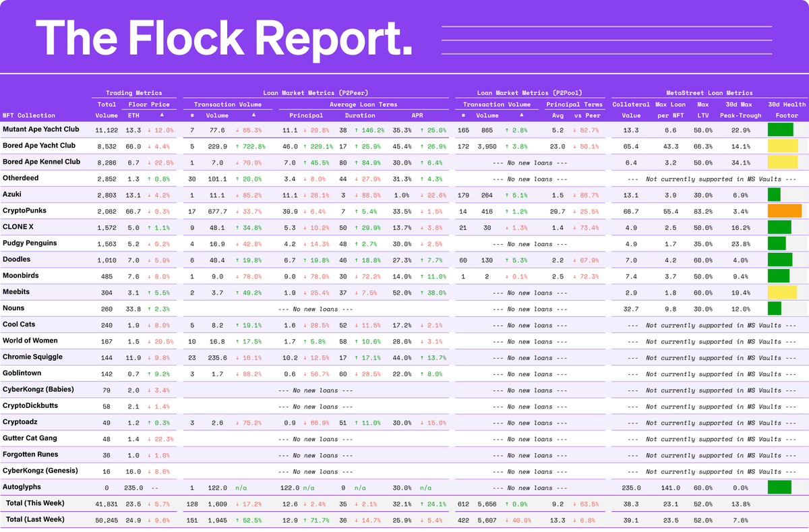Screen dimensions: 809x532
Task: Select the "Pudgy Penguins" row name
Action: [x=30, y=243]
